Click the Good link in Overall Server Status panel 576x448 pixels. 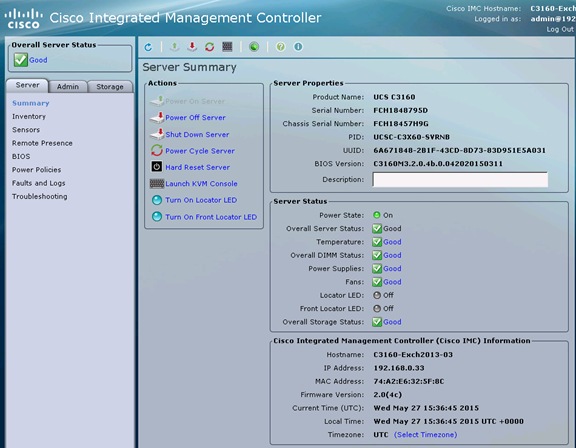[38, 60]
